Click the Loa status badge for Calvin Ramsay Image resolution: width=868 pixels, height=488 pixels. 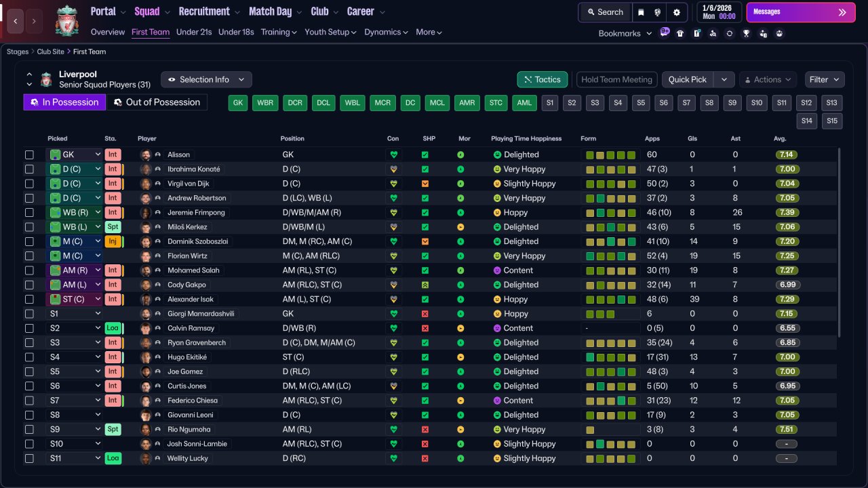pos(113,328)
